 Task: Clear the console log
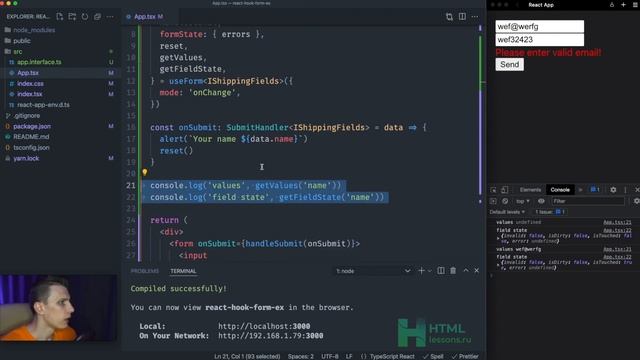505,201
